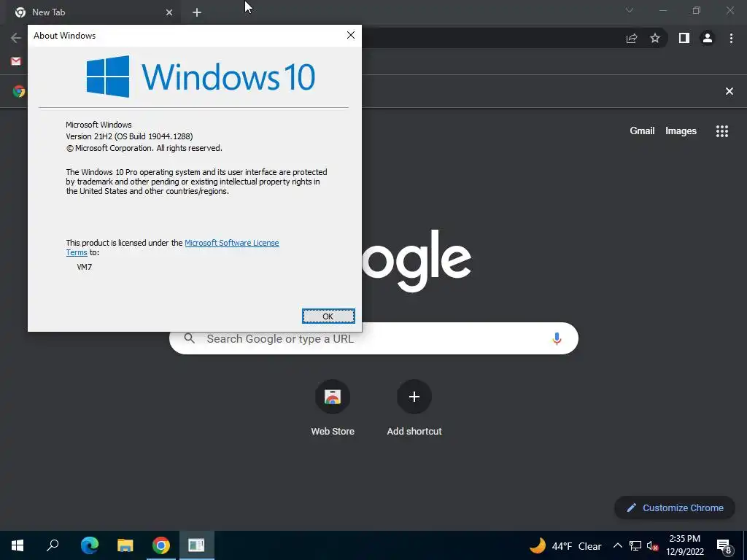Open Google apps grid
747x560 pixels.
[x=721, y=131]
